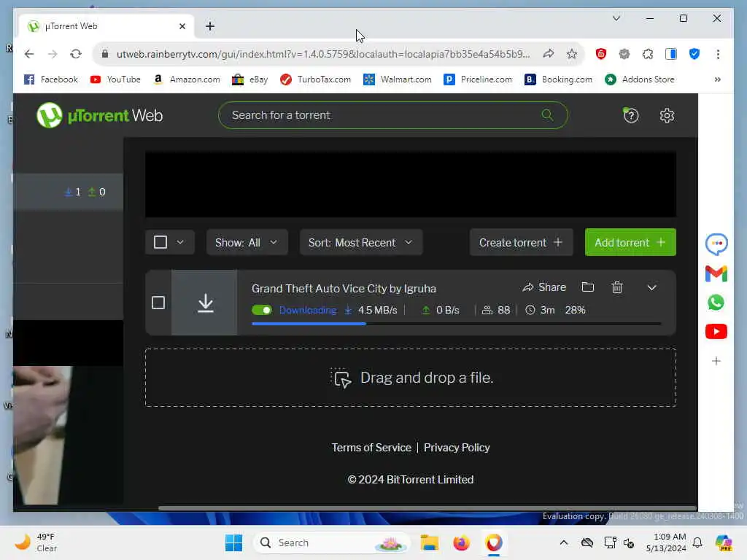Open File Explorer from the taskbar
This screenshot has height=560, width=747.
429,542
